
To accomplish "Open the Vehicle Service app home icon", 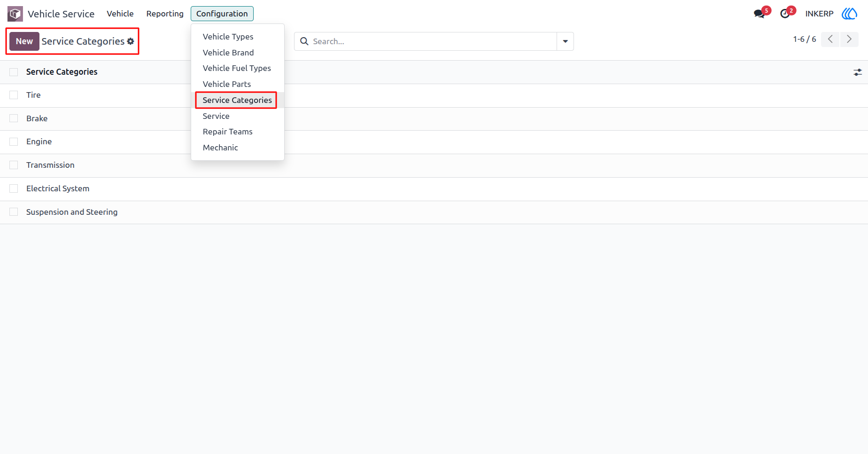I will 15,14.
